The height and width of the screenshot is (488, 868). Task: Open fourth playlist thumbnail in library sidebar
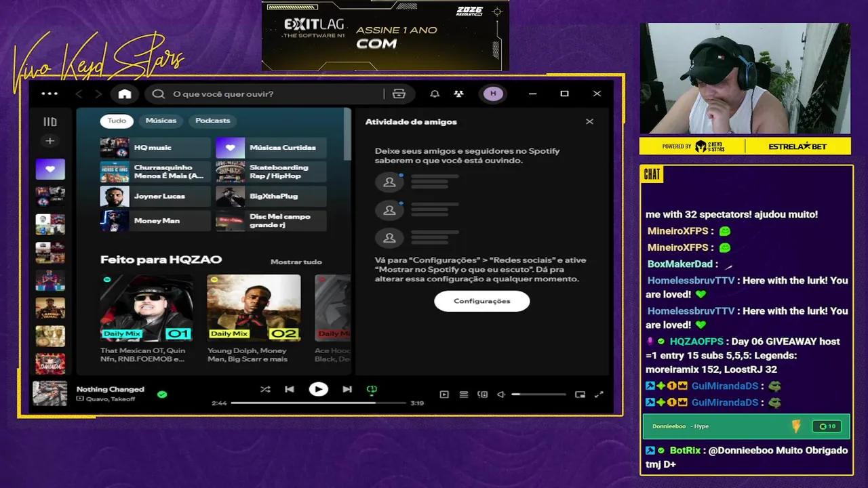[x=50, y=252]
